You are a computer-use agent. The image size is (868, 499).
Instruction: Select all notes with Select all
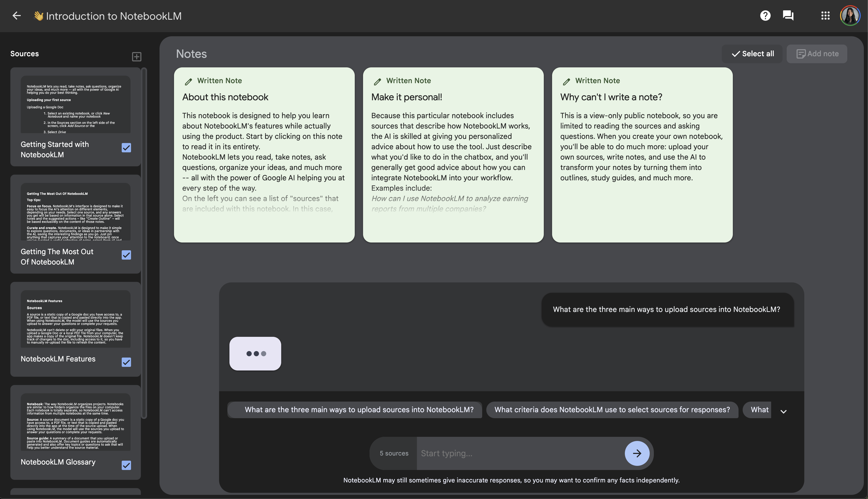[x=752, y=53]
